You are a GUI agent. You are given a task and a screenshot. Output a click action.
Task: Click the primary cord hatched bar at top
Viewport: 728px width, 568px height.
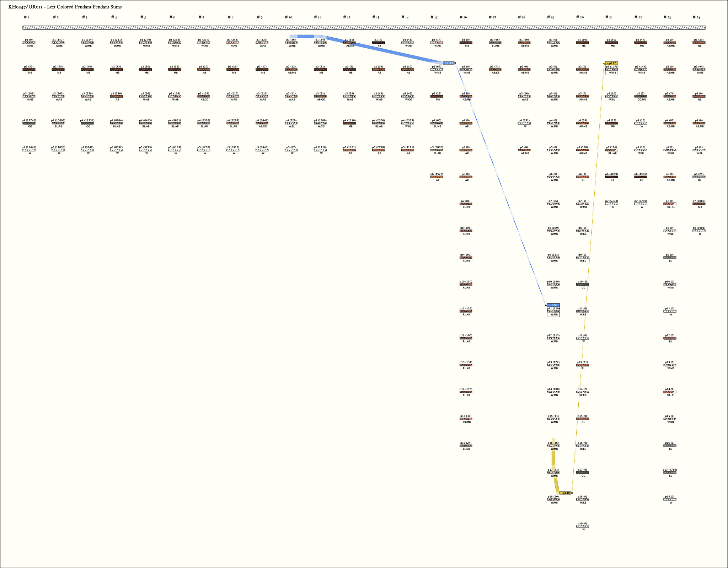pyautogui.click(x=364, y=28)
